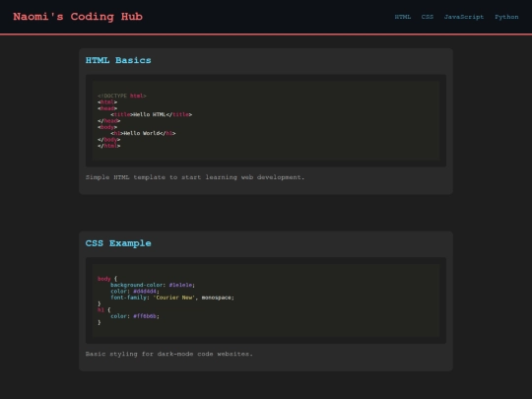532x399 pixels.
Task: Click the opening body tag in HTML code
Action: click(x=107, y=127)
